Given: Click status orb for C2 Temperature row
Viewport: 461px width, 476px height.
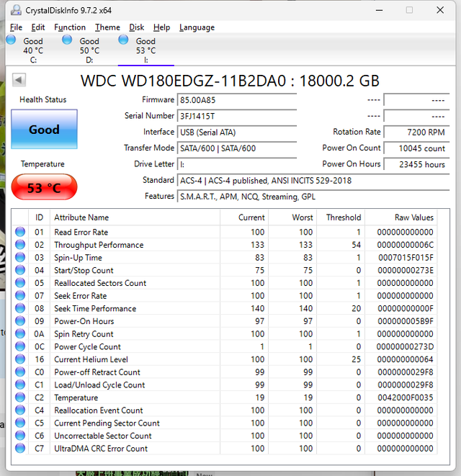Looking at the screenshot, I should tap(20, 398).
